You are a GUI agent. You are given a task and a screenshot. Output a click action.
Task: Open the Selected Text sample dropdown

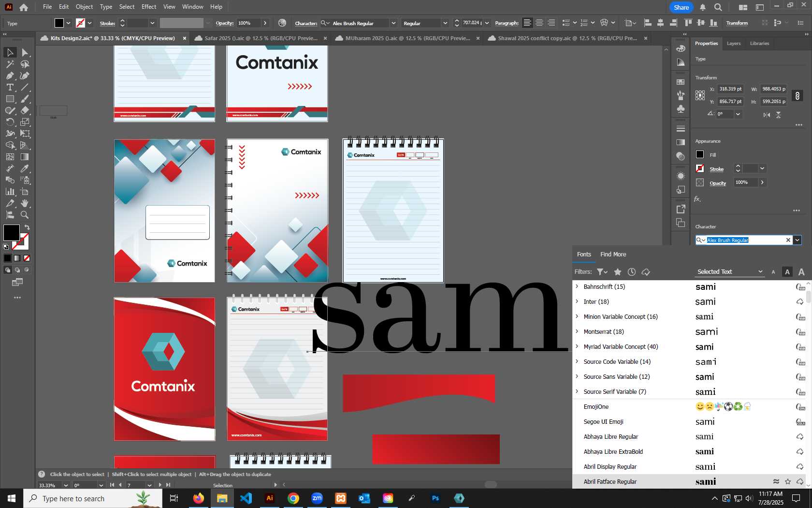[730, 272]
